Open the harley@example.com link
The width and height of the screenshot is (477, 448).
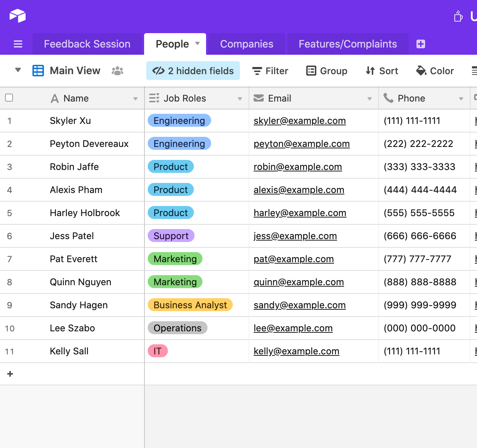click(300, 213)
